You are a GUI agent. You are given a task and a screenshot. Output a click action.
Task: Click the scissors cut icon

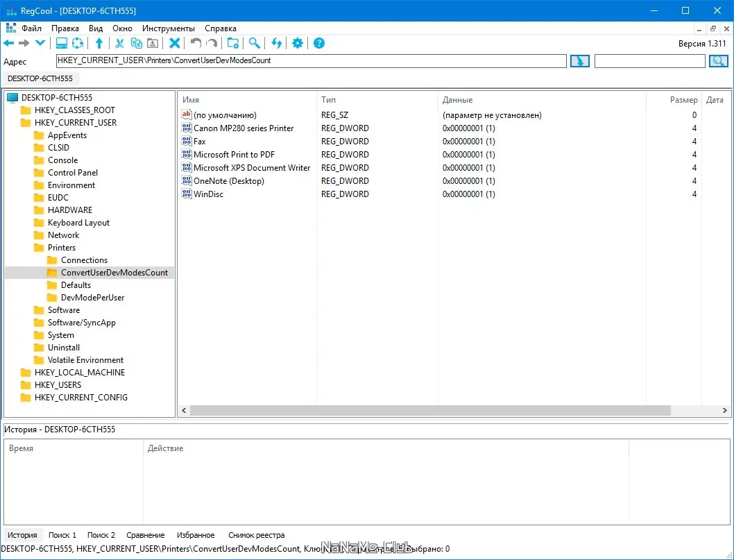coord(120,43)
